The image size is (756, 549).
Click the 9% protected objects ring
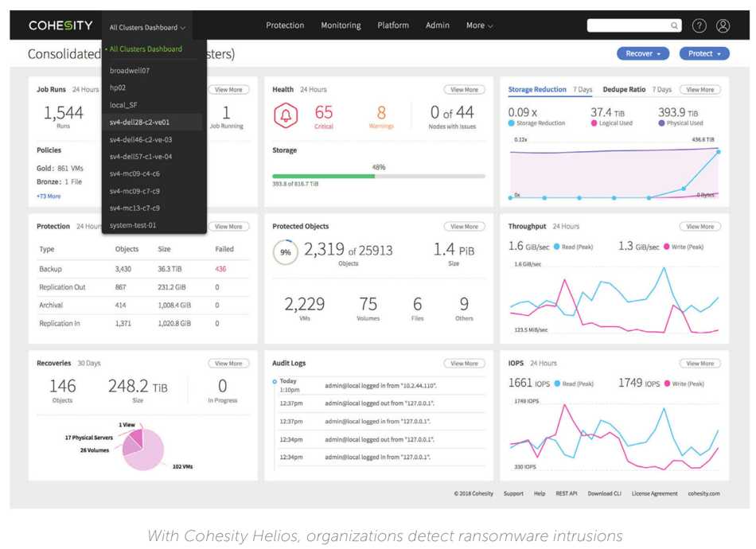(x=286, y=252)
